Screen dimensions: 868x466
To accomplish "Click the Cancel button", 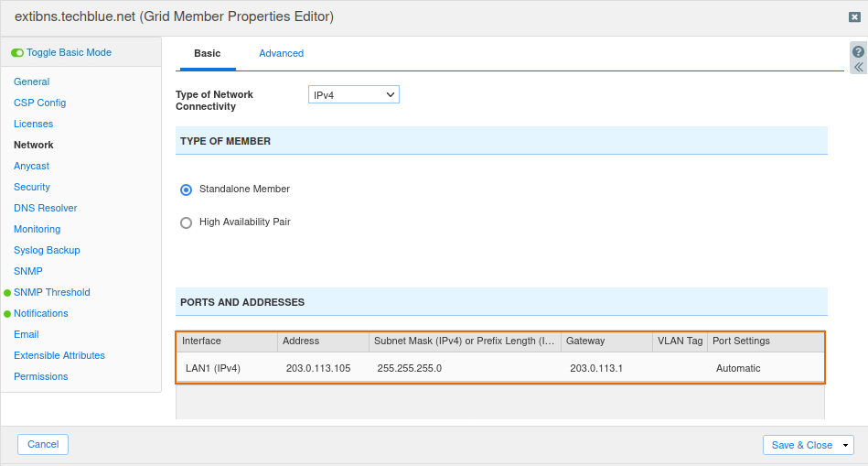I will point(43,444).
